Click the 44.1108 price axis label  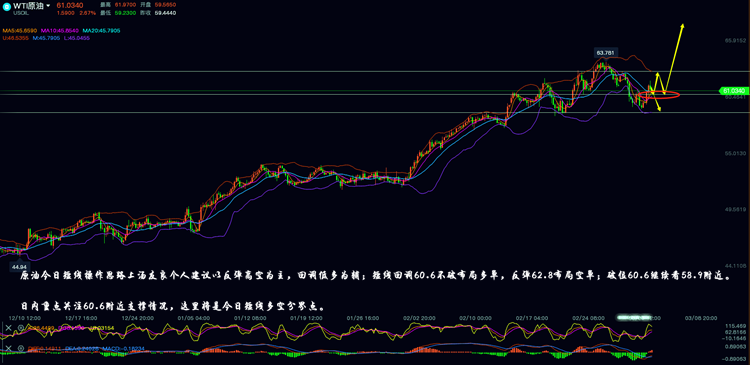(735, 265)
